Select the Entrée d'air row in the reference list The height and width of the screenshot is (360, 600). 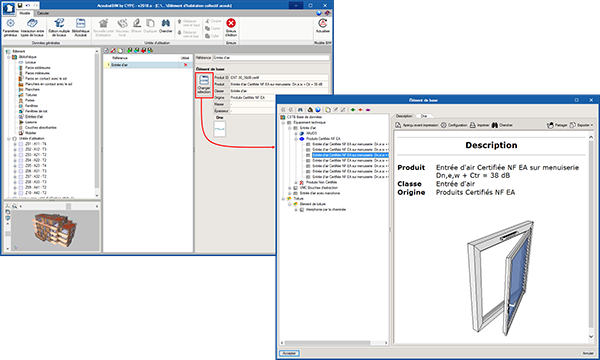point(148,65)
